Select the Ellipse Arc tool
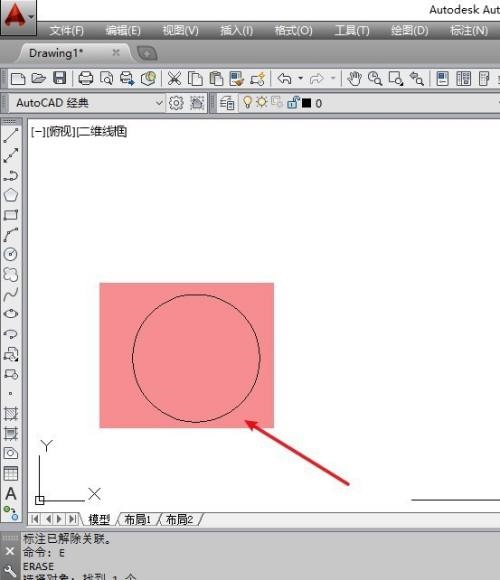This screenshot has height=580, width=500. [x=11, y=334]
